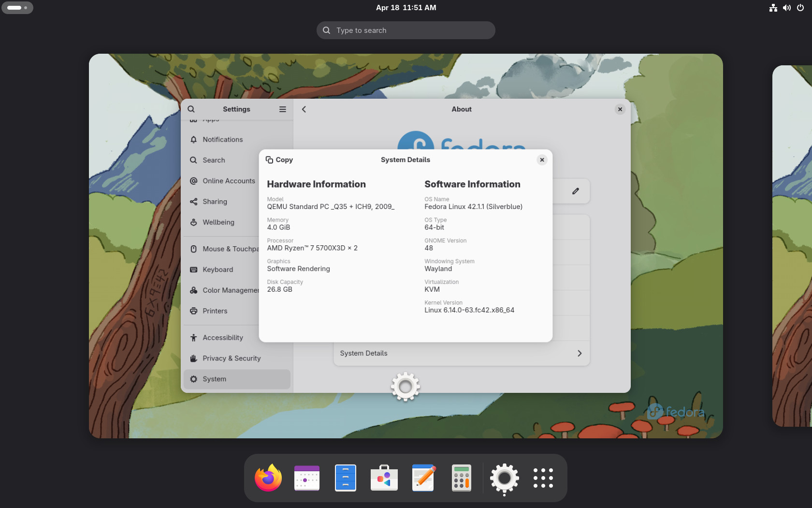Close the System Details dialog
The height and width of the screenshot is (508, 812).
tap(542, 160)
